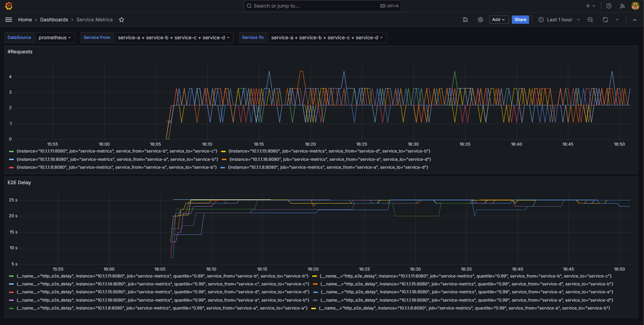The width and height of the screenshot is (644, 325).
Task: Save the dashboard with disk icon
Action: pyautogui.click(x=465, y=20)
